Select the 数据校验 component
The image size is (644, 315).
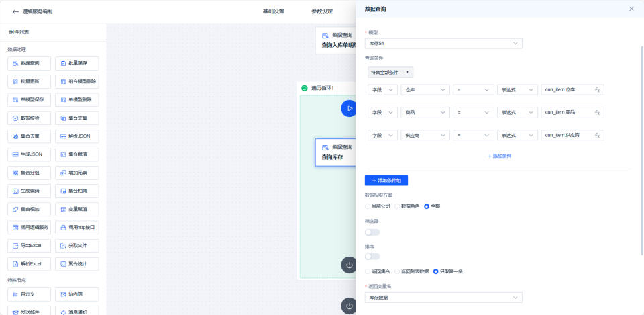[29, 118]
